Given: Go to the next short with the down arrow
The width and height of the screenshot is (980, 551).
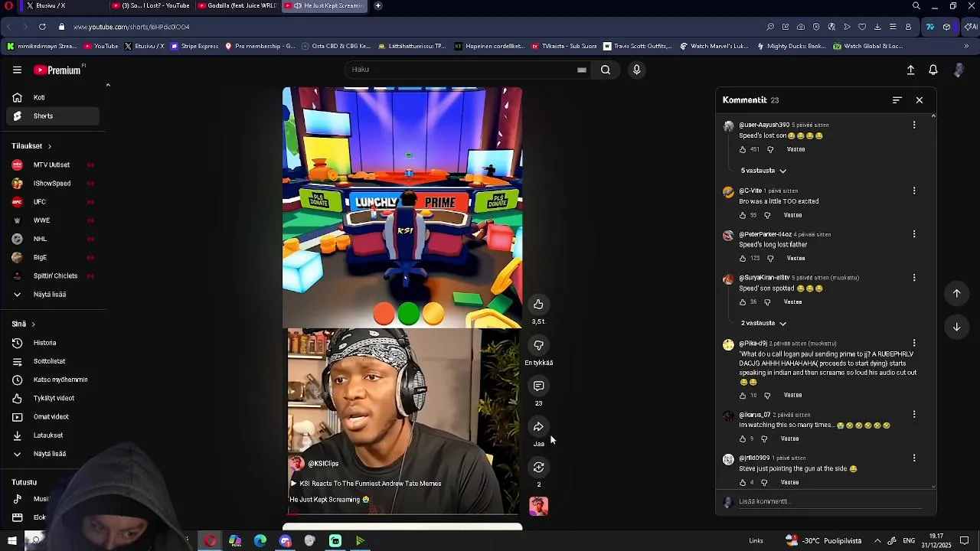Looking at the screenshot, I should [956, 327].
